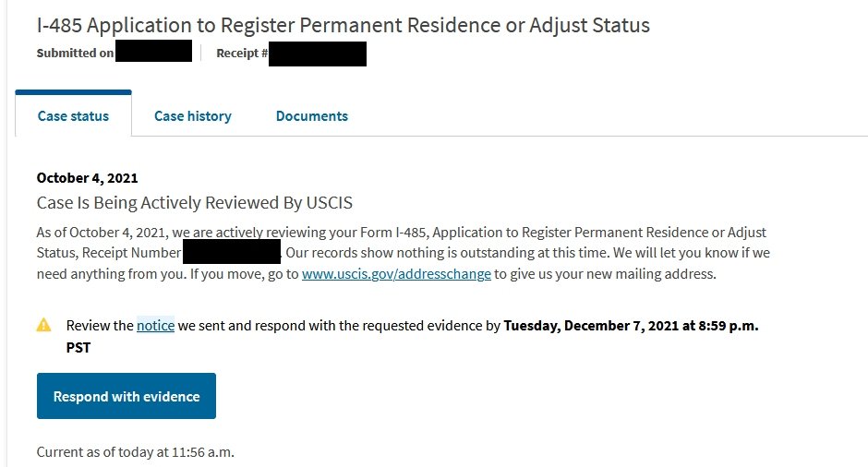
Task: Select the Case status tab
Action: [x=73, y=114]
